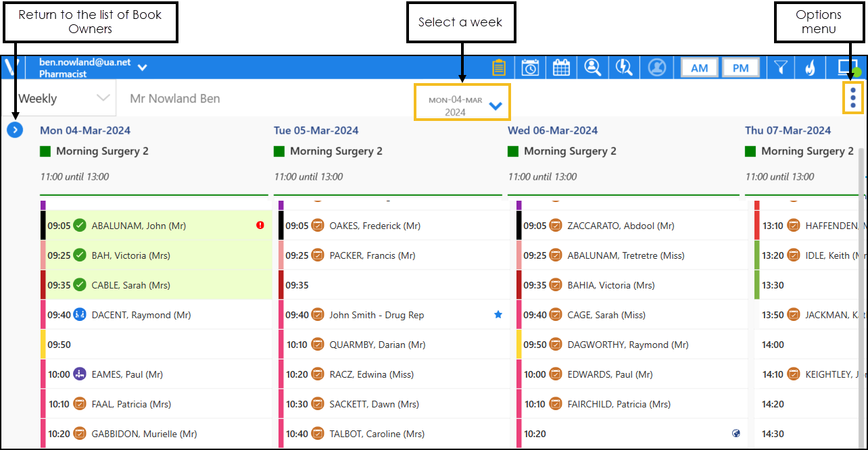The height and width of the screenshot is (450, 868).
Task: Click red alert icon on ABALUNAM appointment
Action: (260, 226)
